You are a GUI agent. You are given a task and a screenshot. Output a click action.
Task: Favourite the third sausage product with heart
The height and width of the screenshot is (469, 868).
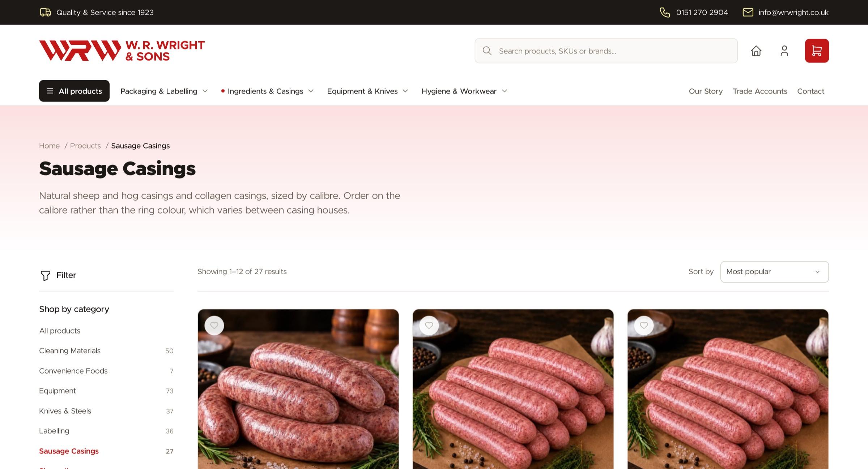644,325
